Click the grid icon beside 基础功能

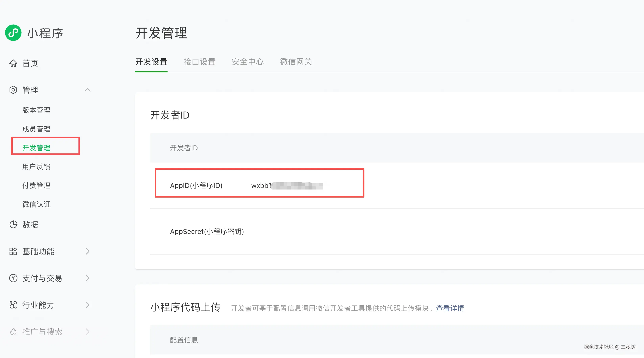tap(13, 251)
